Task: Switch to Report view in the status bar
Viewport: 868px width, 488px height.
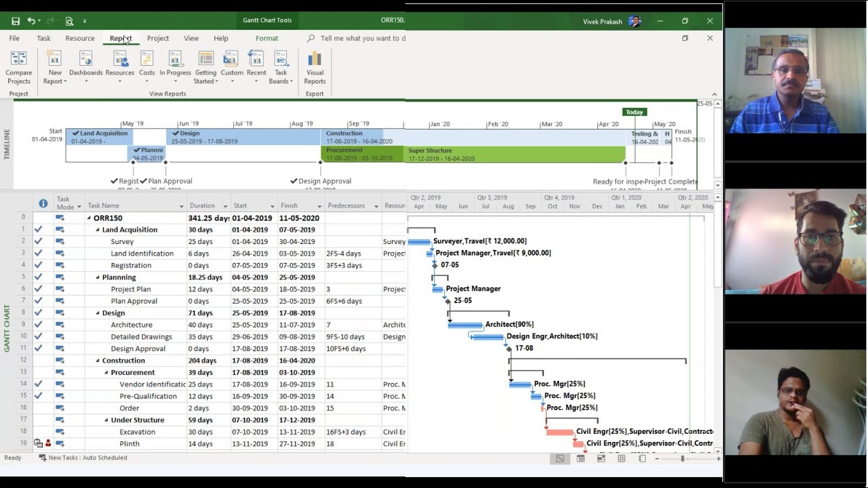Action: pos(642,458)
